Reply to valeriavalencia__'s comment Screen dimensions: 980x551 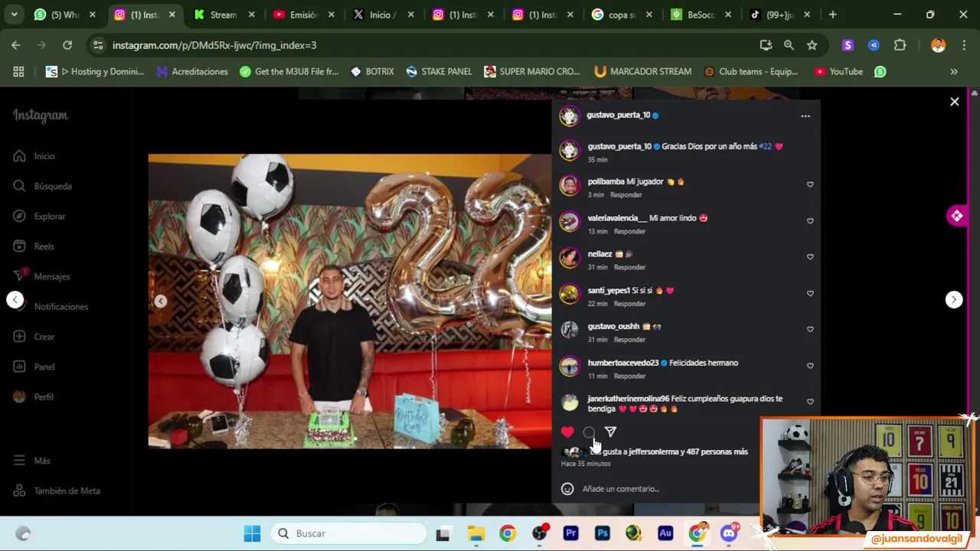629,231
